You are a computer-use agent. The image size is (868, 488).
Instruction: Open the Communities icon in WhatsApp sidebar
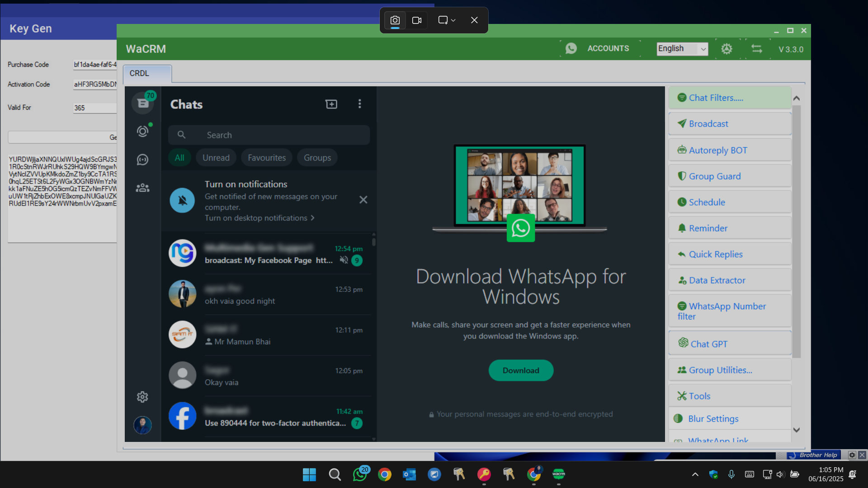click(143, 188)
